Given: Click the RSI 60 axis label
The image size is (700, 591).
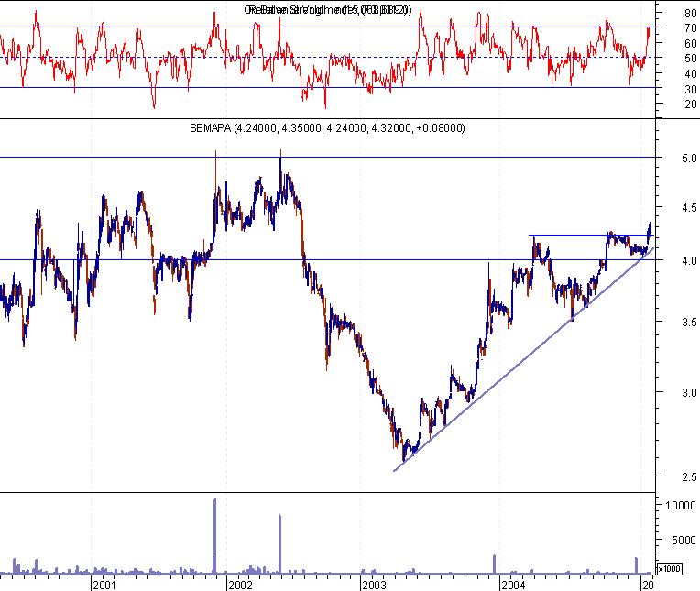Looking at the screenshot, I should [691, 43].
